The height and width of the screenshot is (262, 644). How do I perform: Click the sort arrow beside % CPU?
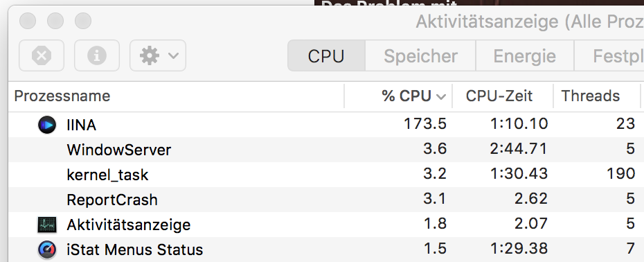click(440, 97)
